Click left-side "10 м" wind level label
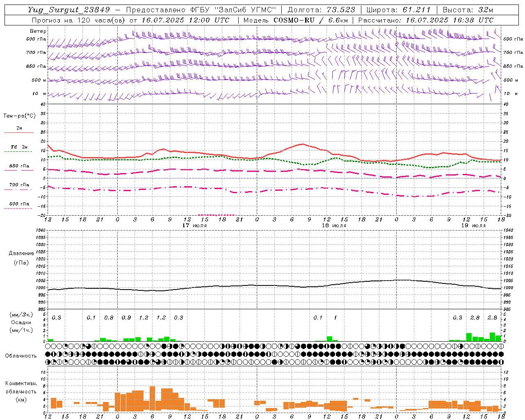Viewport: 525px width, 420px height. click(39, 94)
